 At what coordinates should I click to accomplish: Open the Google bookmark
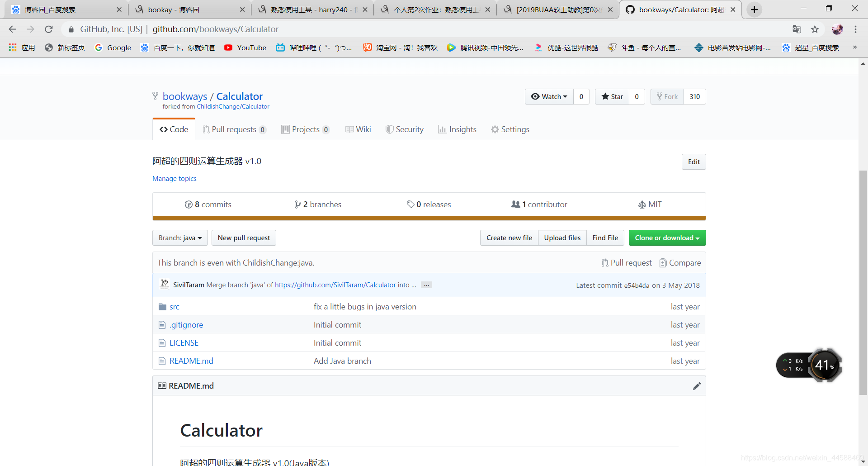pos(113,48)
